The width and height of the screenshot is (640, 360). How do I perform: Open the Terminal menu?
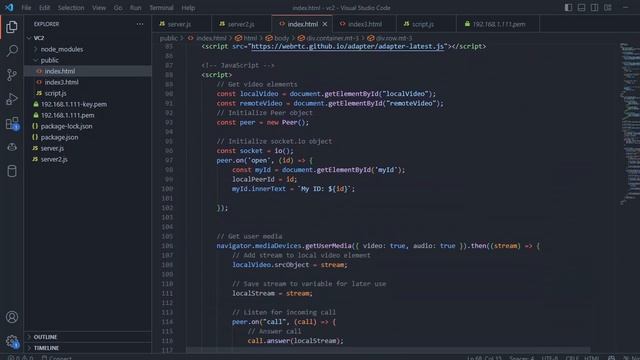point(161,8)
